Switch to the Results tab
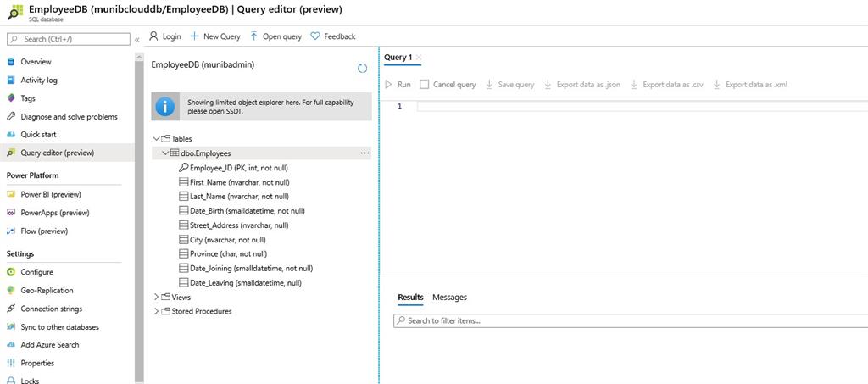 pyautogui.click(x=410, y=298)
